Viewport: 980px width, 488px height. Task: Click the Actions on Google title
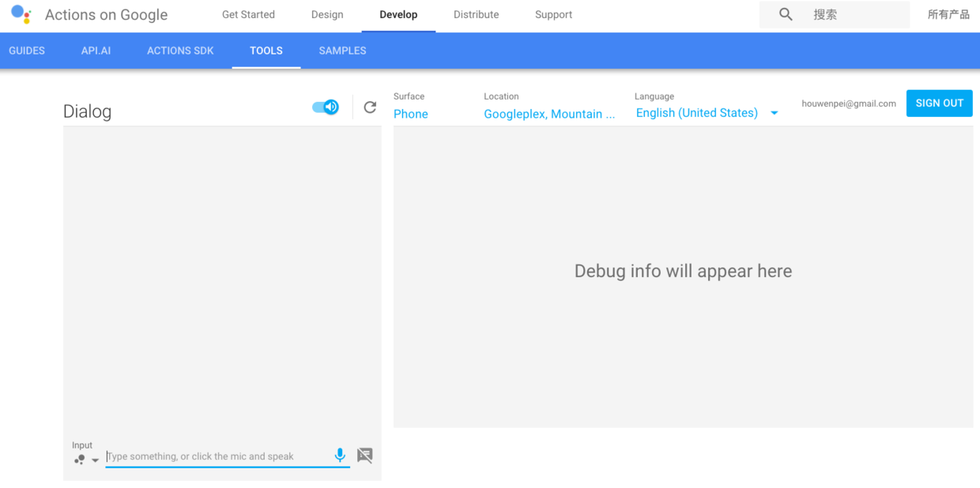pos(106,15)
